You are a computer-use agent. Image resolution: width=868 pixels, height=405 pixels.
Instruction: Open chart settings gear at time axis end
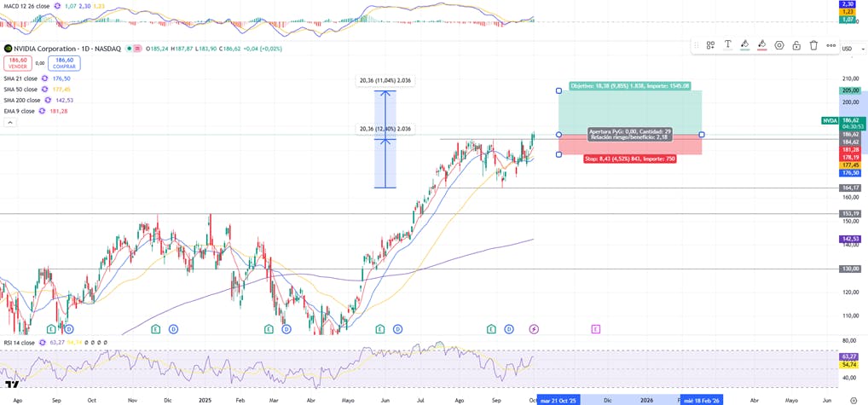pyautogui.click(x=853, y=400)
